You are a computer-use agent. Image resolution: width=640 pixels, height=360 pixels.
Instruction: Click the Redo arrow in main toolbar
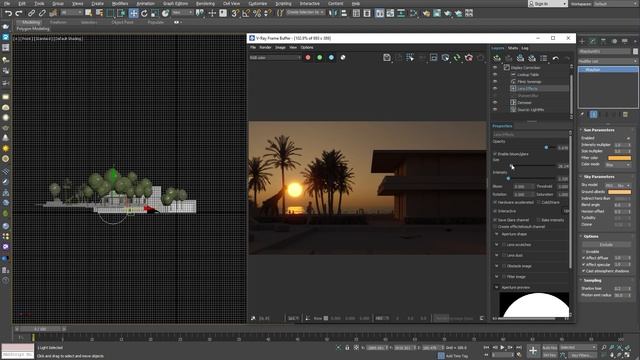(18, 13)
